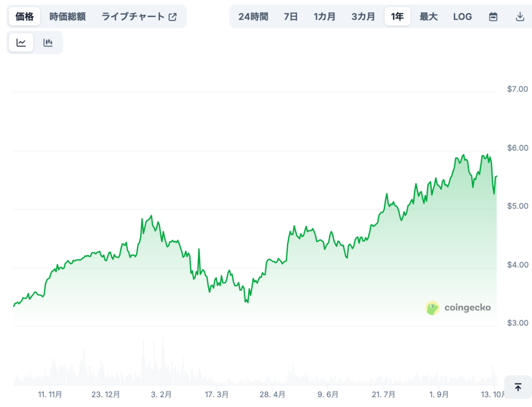The height and width of the screenshot is (407, 532).
Task: Select the 最大 time range
Action: click(429, 17)
